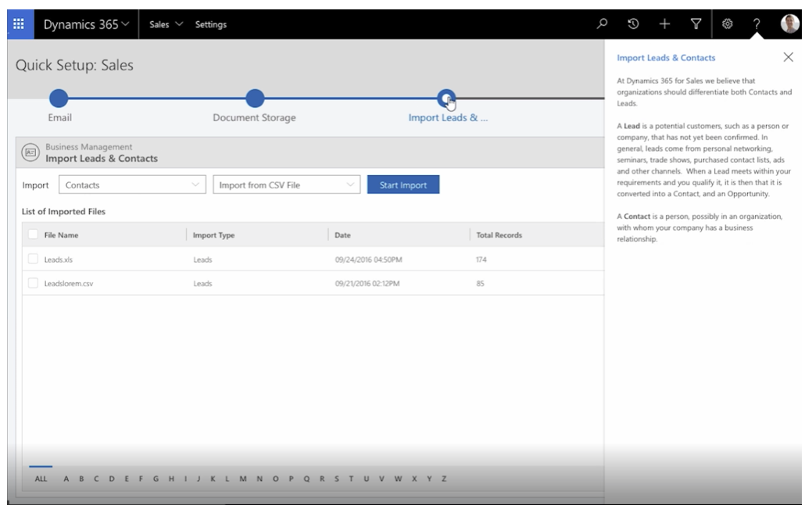Filter list by letter C
The height and width of the screenshot is (516, 812).
pyautogui.click(x=96, y=478)
